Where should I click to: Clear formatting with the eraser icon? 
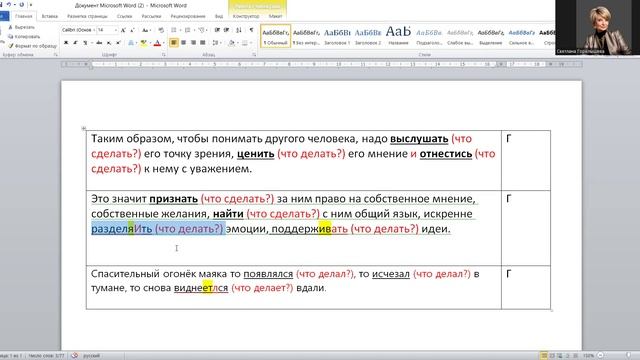coord(161,30)
